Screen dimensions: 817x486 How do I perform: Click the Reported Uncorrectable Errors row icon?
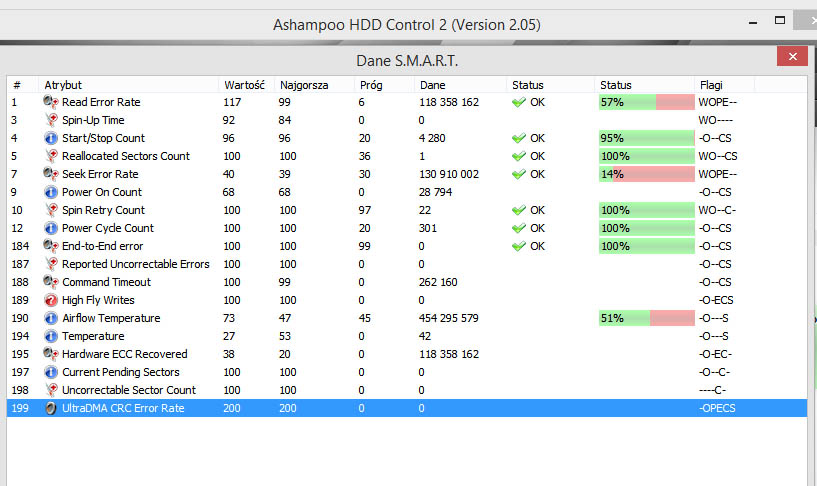click(51, 264)
